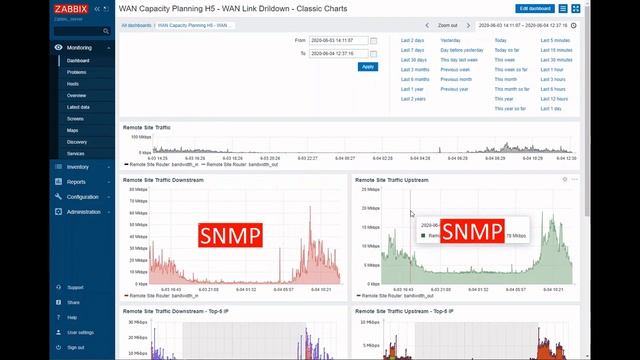Select Last 30 days time range
Screen dimensions: 640x360
[413, 60]
